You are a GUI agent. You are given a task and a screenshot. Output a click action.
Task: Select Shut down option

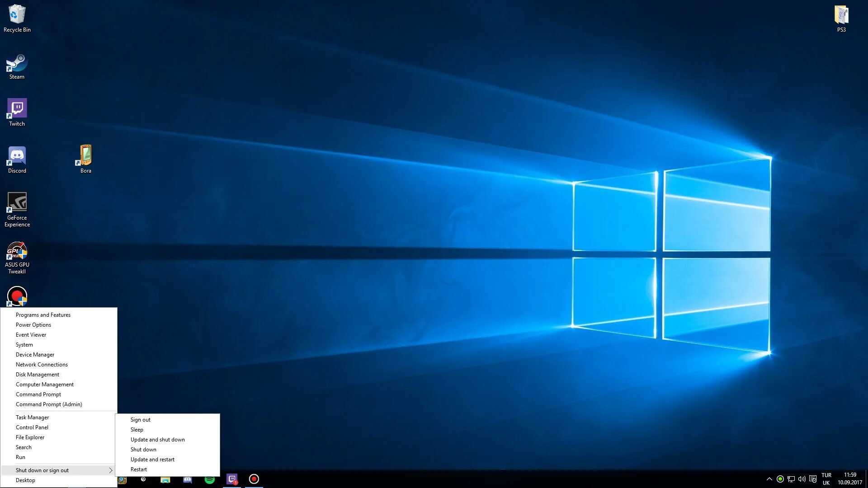(x=143, y=449)
